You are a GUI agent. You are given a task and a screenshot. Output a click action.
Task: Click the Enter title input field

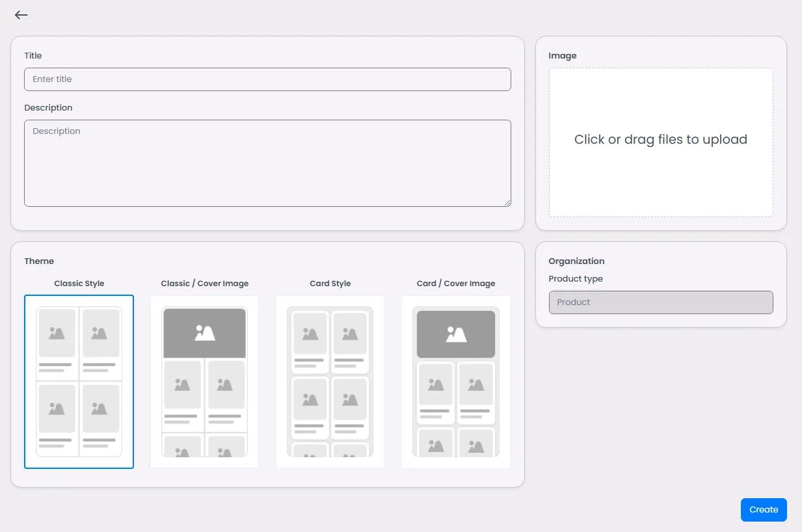[267, 79]
